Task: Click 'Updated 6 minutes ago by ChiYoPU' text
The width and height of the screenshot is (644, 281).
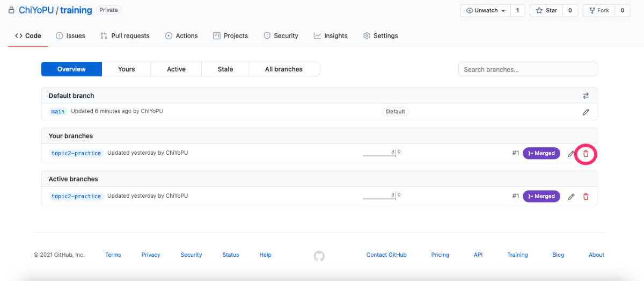Action: click(x=117, y=112)
